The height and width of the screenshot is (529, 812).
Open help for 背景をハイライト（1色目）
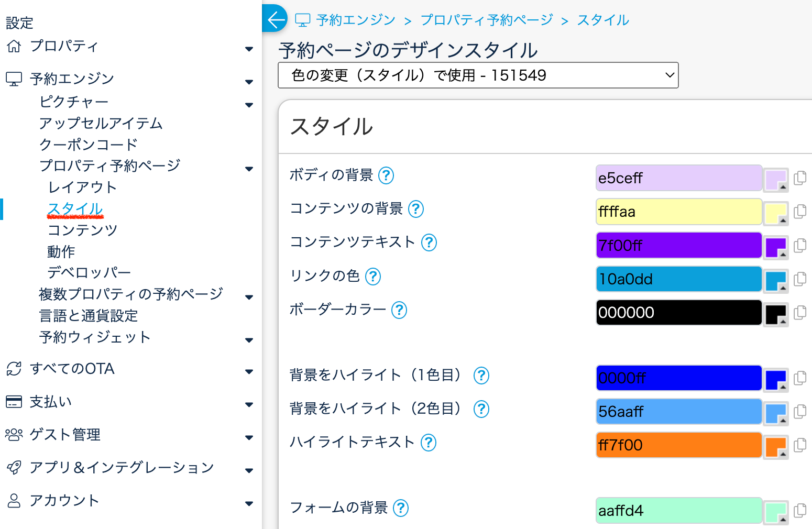(481, 375)
